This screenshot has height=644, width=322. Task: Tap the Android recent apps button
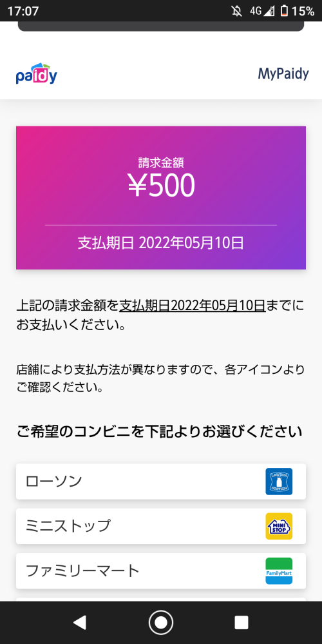coord(241,623)
